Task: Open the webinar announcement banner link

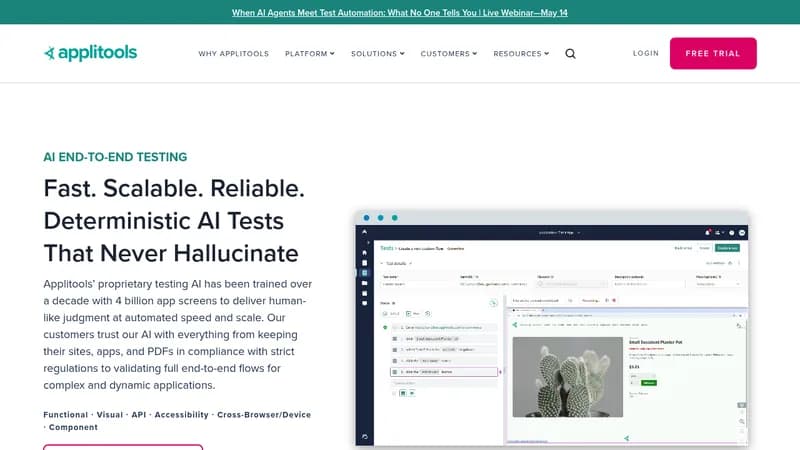Action: (x=399, y=13)
